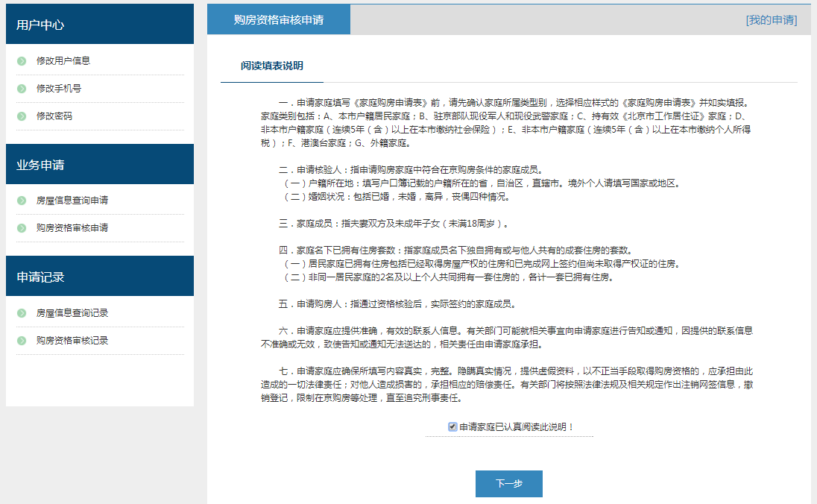Click the 申请记录 section header

coord(100,277)
